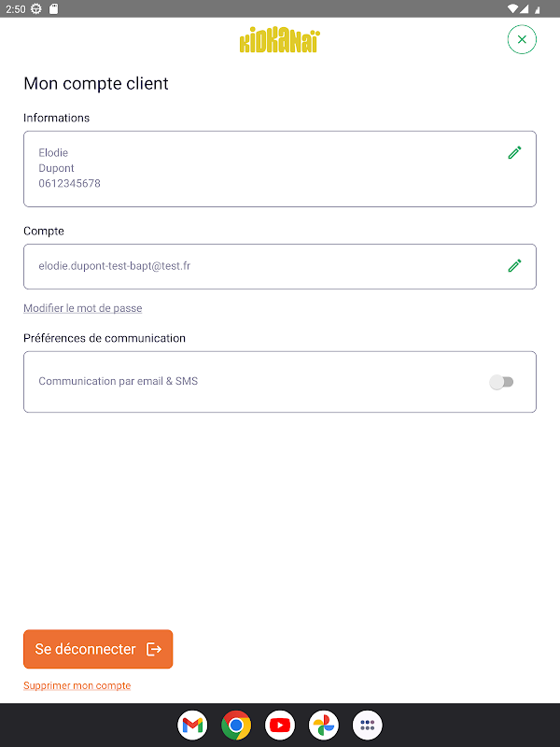560x747 pixels.
Task: Tap the last name Dupont
Action: coord(56,168)
